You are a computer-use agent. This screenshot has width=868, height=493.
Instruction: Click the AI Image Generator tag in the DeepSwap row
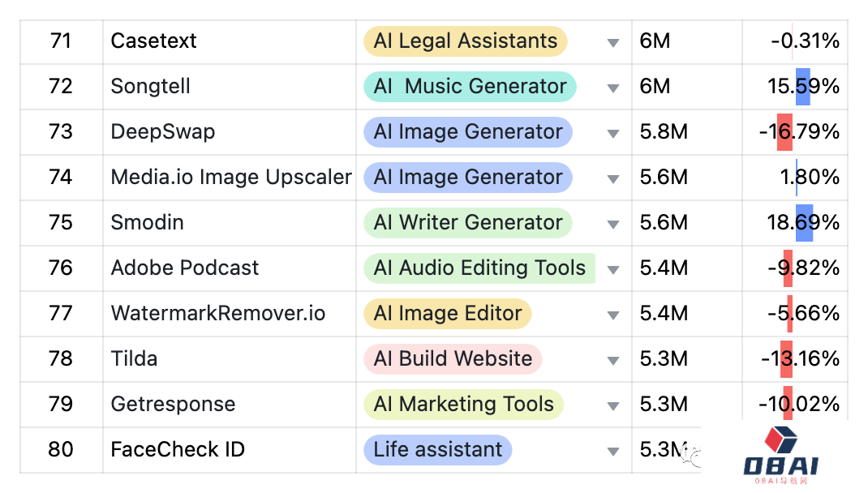coord(468,132)
